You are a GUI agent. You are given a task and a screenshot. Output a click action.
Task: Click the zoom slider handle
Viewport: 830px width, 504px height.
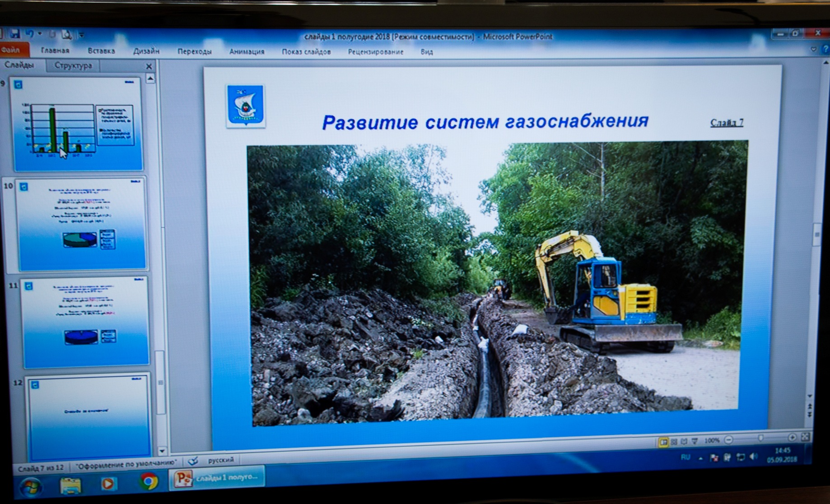(x=760, y=438)
